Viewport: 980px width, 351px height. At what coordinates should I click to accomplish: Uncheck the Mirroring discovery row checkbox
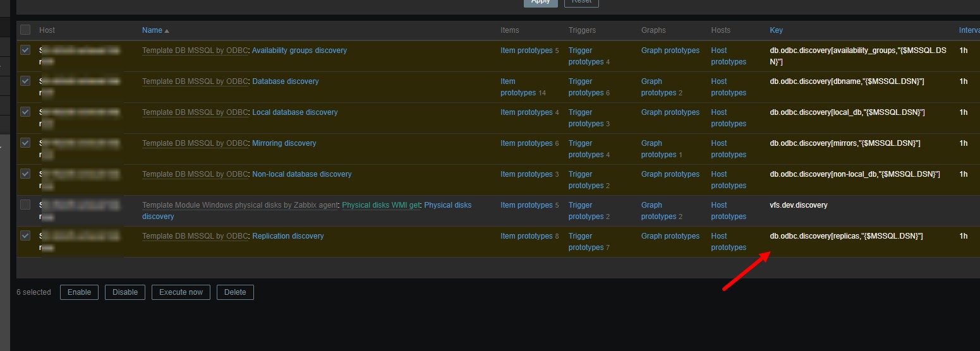click(25, 143)
